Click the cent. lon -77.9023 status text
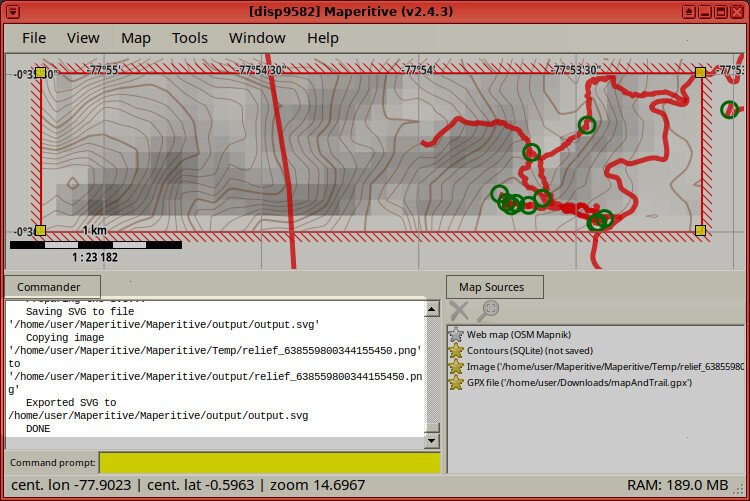750x501 pixels. (71, 485)
